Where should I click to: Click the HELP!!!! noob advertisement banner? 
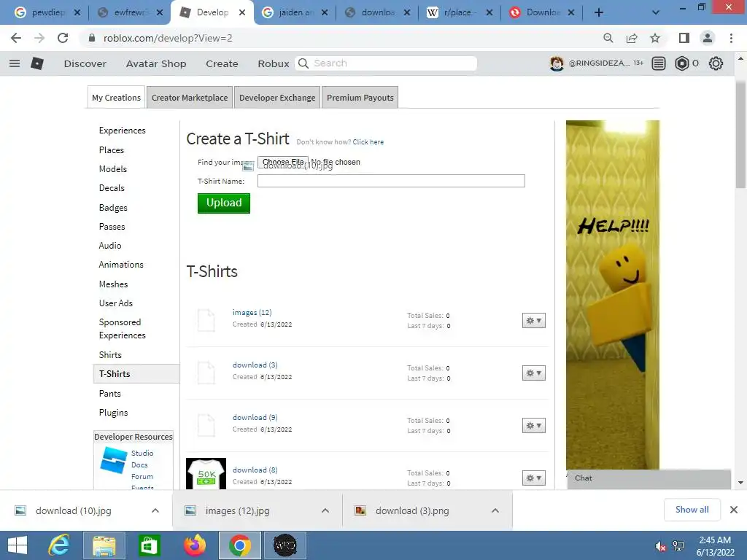point(613,295)
